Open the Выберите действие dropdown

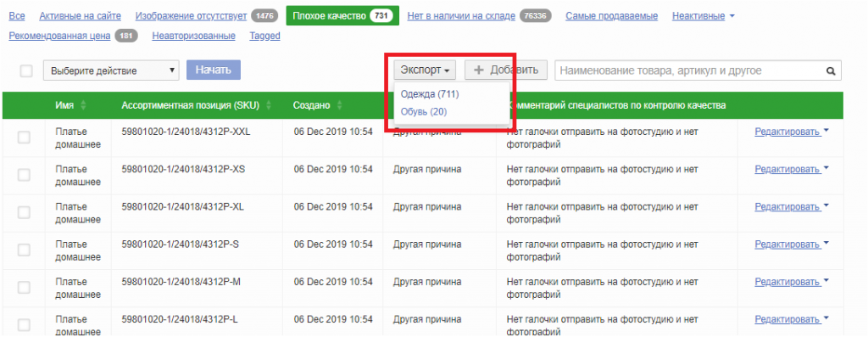[111, 71]
